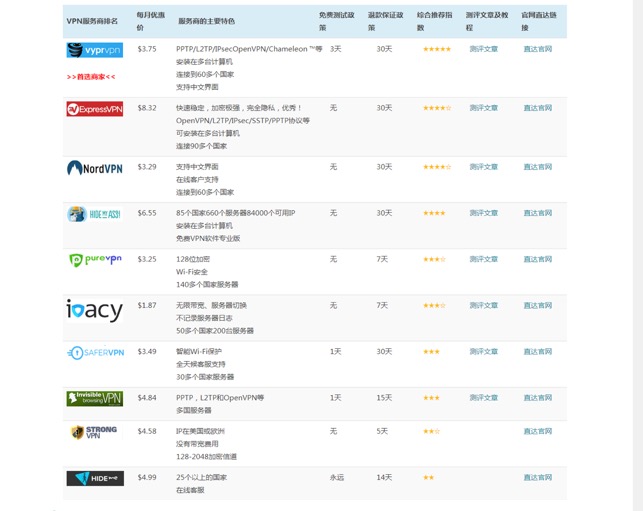Image resolution: width=643 pixels, height=511 pixels.
Task: Open the Ivacy logo
Action: [x=95, y=310]
